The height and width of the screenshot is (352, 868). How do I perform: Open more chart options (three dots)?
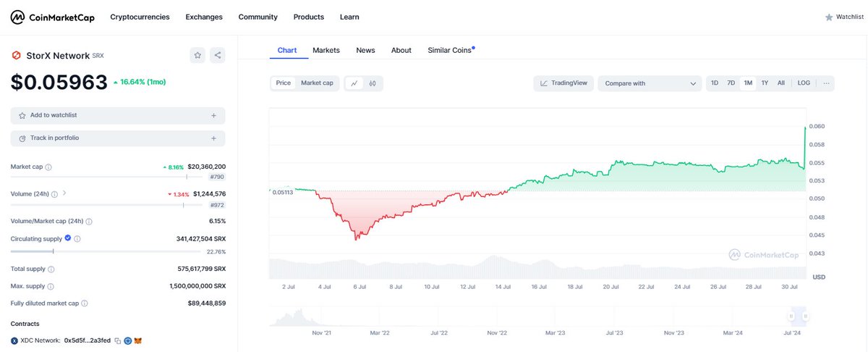[x=825, y=83]
